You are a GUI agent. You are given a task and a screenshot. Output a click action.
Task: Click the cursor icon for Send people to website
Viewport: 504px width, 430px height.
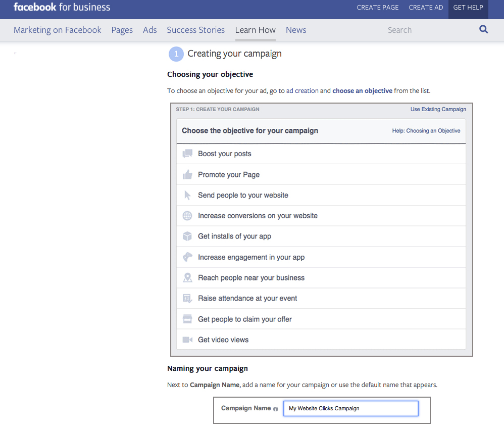[187, 195]
